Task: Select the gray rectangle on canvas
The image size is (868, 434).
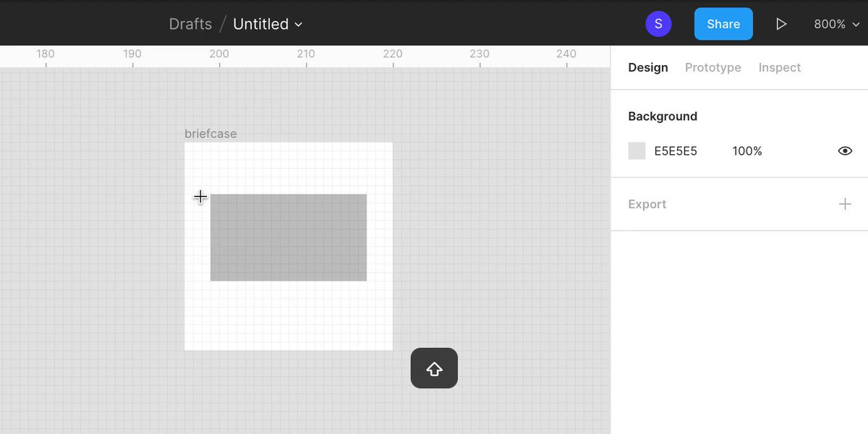Action: tap(289, 237)
